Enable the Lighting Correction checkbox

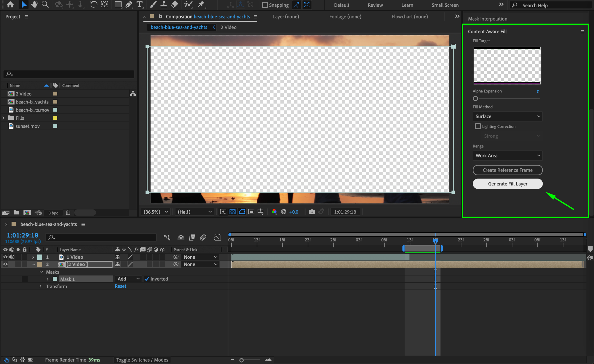tap(478, 126)
